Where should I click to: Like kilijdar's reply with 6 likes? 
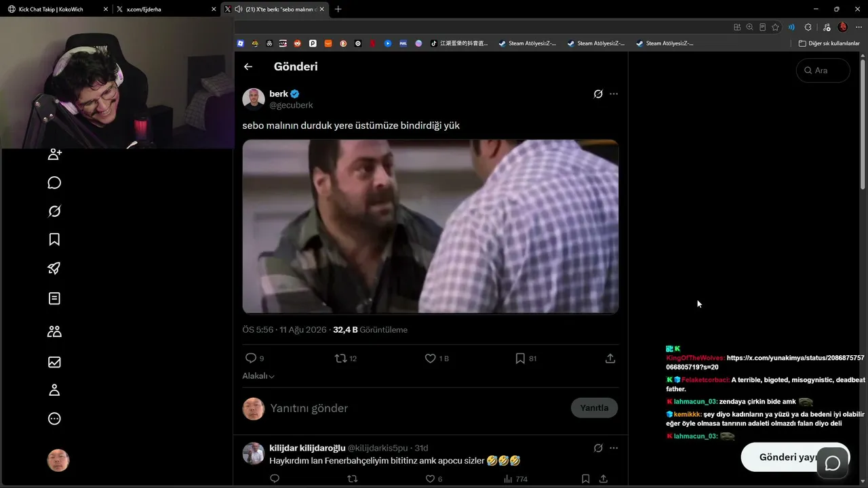(430, 479)
